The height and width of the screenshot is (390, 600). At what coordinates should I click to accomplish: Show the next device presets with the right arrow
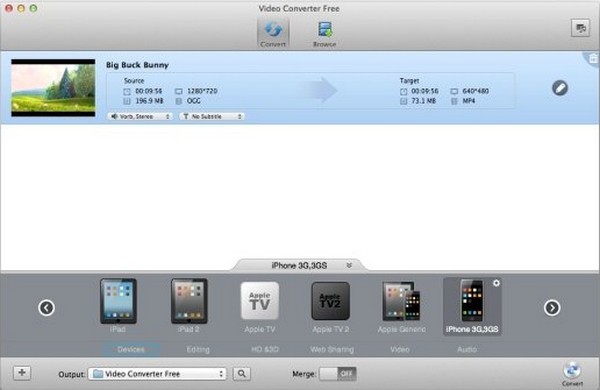552,308
